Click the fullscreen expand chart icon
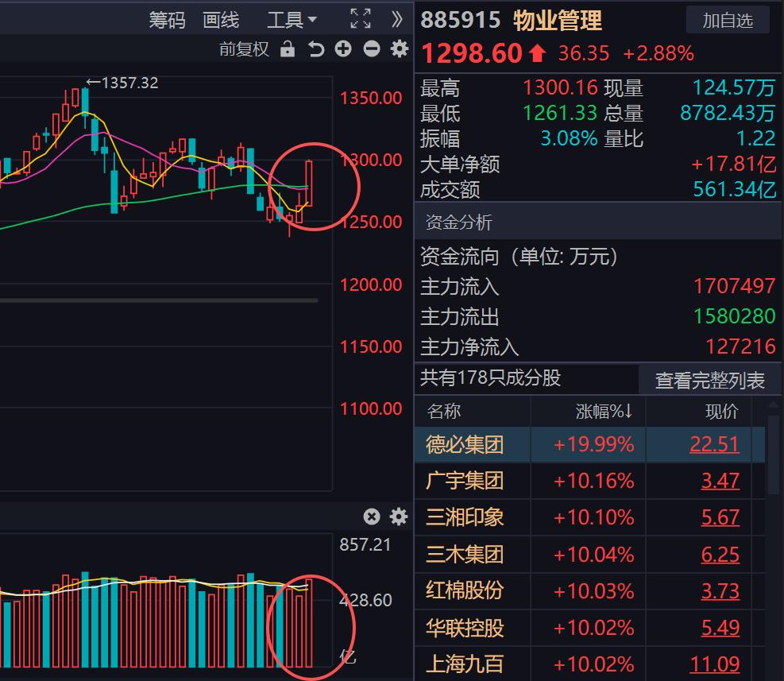Image resolution: width=784 pixels, height=681 pixels. tap(361, 19)
